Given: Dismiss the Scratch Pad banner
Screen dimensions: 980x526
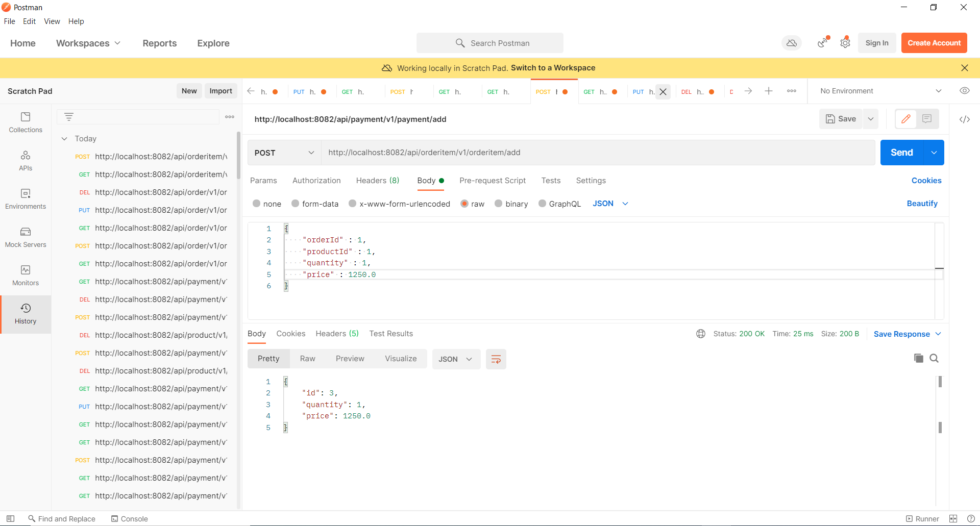Looking at the screenshot, I should pos(964,68).
